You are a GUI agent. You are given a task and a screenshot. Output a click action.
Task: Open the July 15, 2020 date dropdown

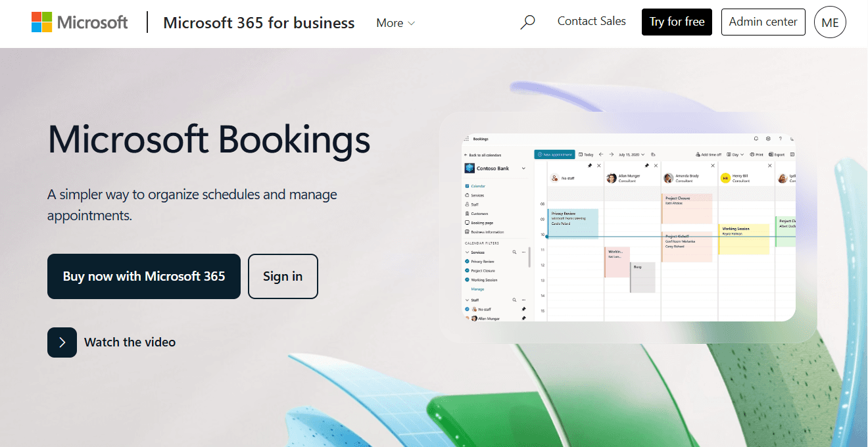point(632,154)
